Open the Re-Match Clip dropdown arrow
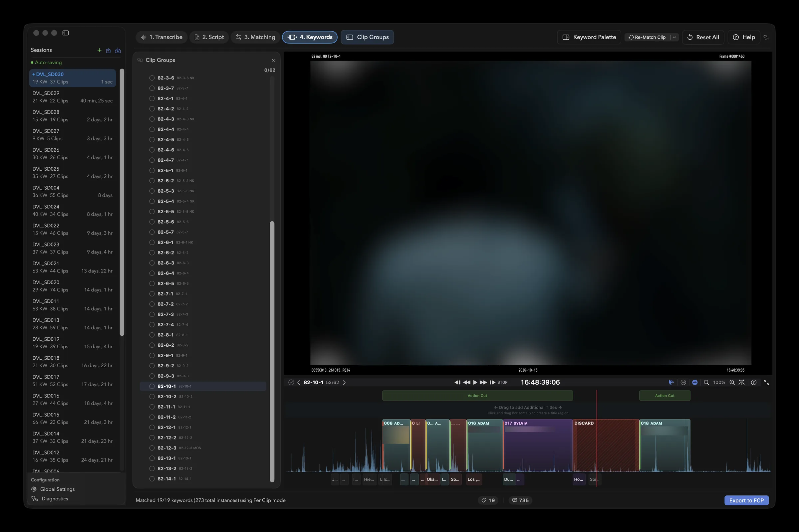Screen dimensions: 799x532 674,37
